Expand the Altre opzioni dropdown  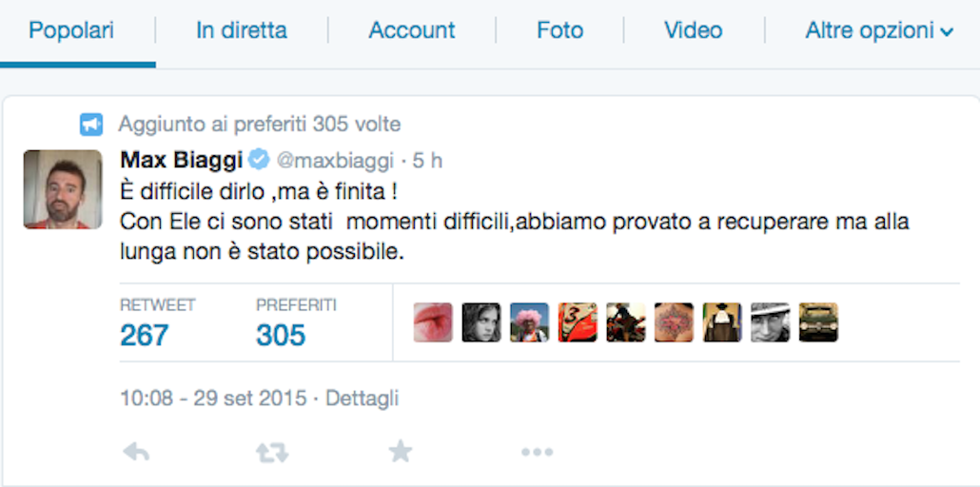click(x=878, y=30)
